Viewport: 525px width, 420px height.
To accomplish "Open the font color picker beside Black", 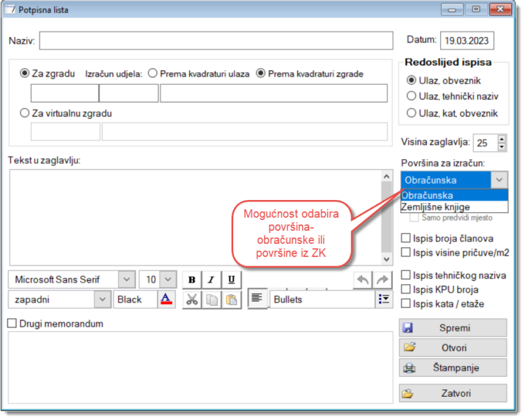I will point(165,299).
